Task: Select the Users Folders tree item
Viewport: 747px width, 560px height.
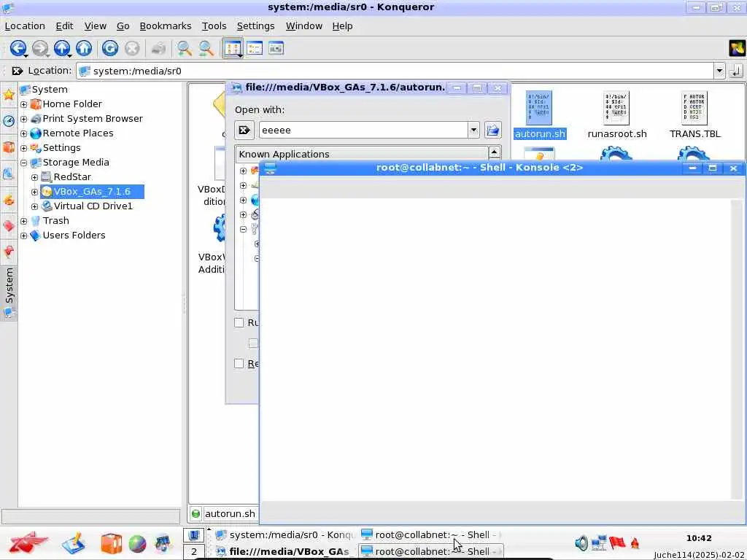Action: tap(74, 236)
